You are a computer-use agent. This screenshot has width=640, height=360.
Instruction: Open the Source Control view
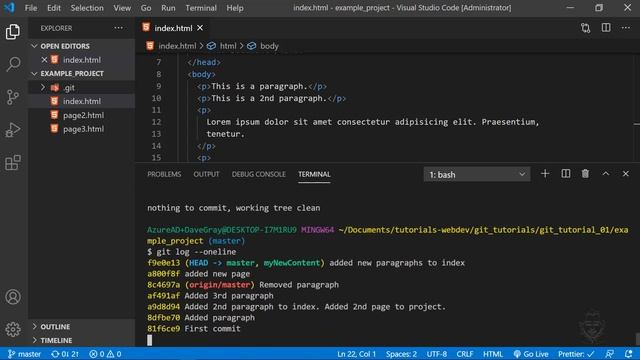click(13, 97)
